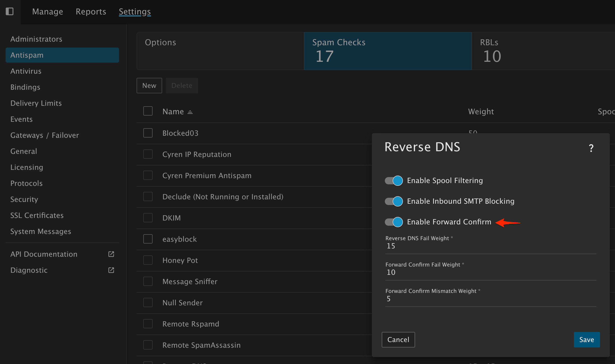Screen dimensions: 615x364
Task: Click the Cancel button
Action: [x=398, y=339]
